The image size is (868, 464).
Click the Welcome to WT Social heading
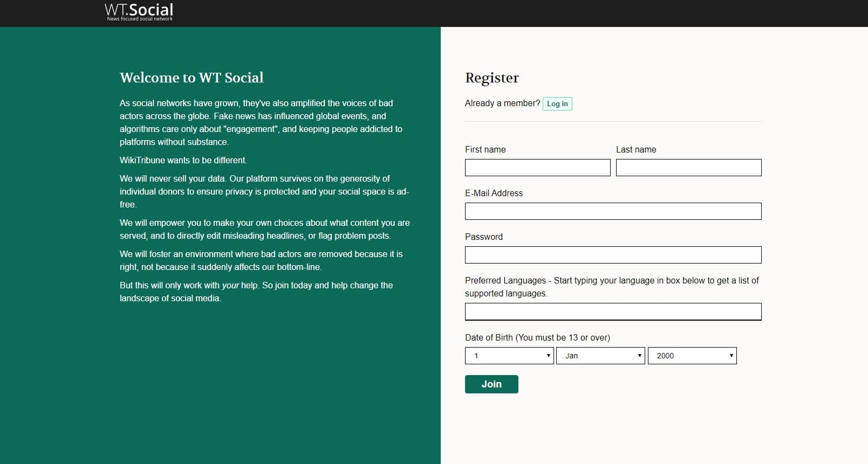[x=192, y=78]
